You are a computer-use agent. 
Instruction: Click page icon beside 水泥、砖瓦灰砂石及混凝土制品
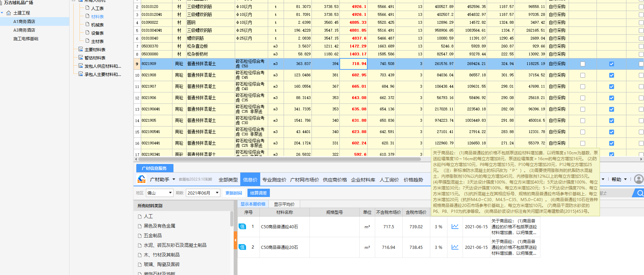[139, 245]
